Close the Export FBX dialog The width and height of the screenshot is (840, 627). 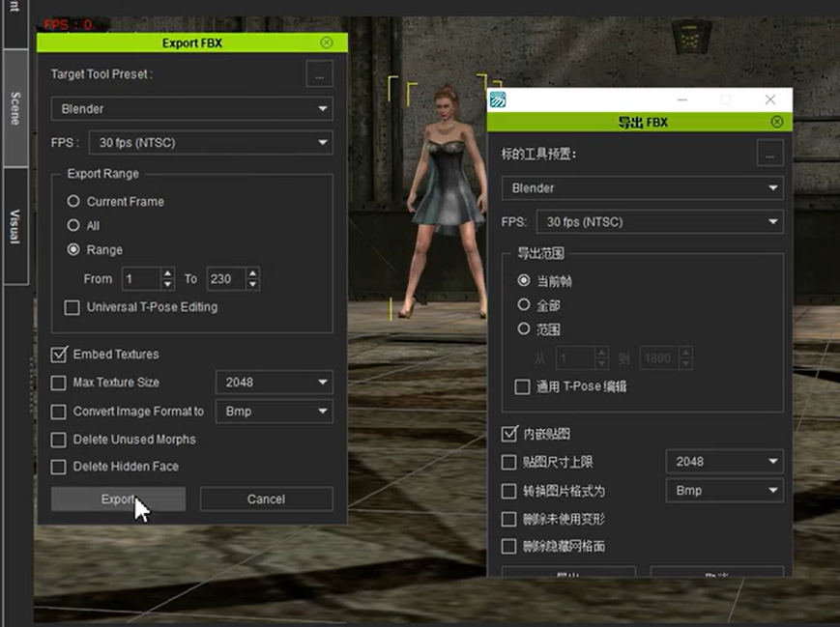tap(327, 43)
